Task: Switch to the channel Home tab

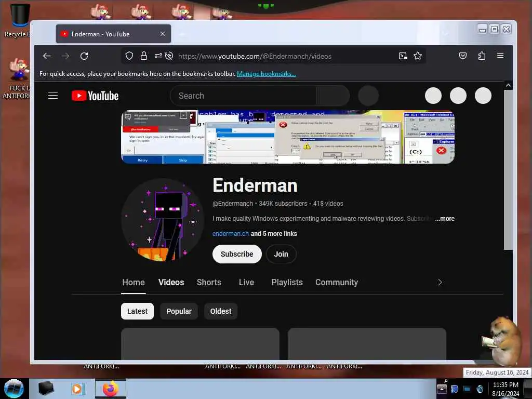Action: pos(134,282)
